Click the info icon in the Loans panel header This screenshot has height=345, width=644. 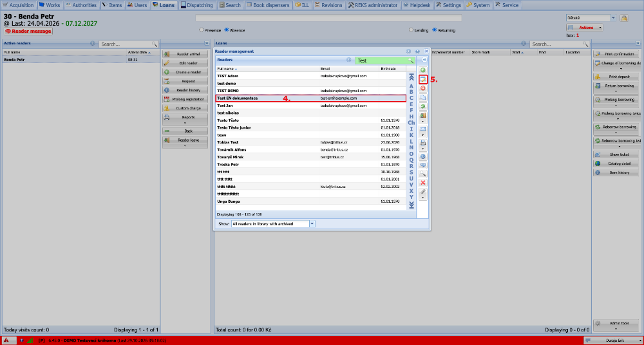pyautogui.click(x=524, y=44)
